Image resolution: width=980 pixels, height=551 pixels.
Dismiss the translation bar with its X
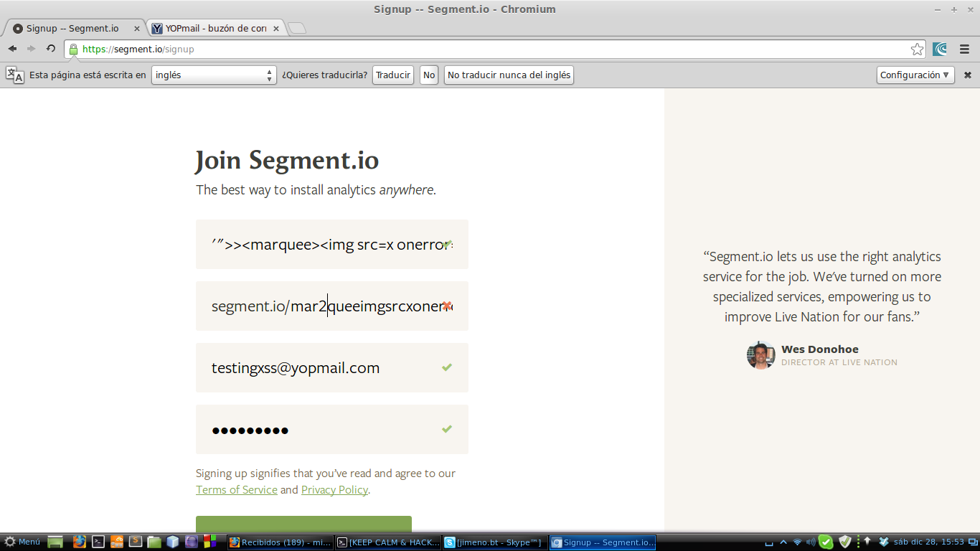pos(968,75)
